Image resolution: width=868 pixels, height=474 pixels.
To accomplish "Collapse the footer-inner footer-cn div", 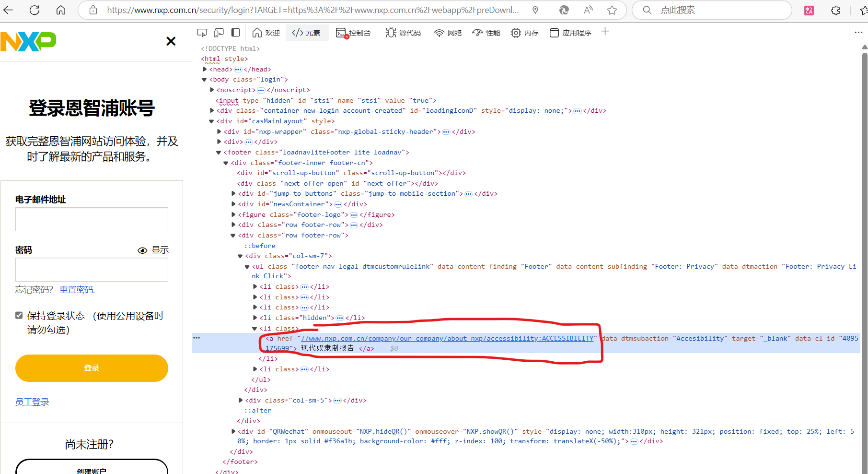I will coord(226,163).
